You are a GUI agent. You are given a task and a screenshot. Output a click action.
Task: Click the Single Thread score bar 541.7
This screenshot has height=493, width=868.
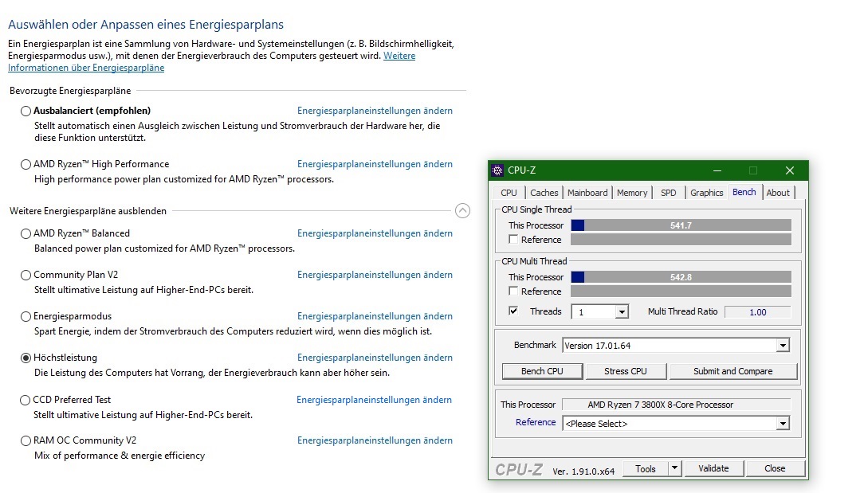click(681, 225)
